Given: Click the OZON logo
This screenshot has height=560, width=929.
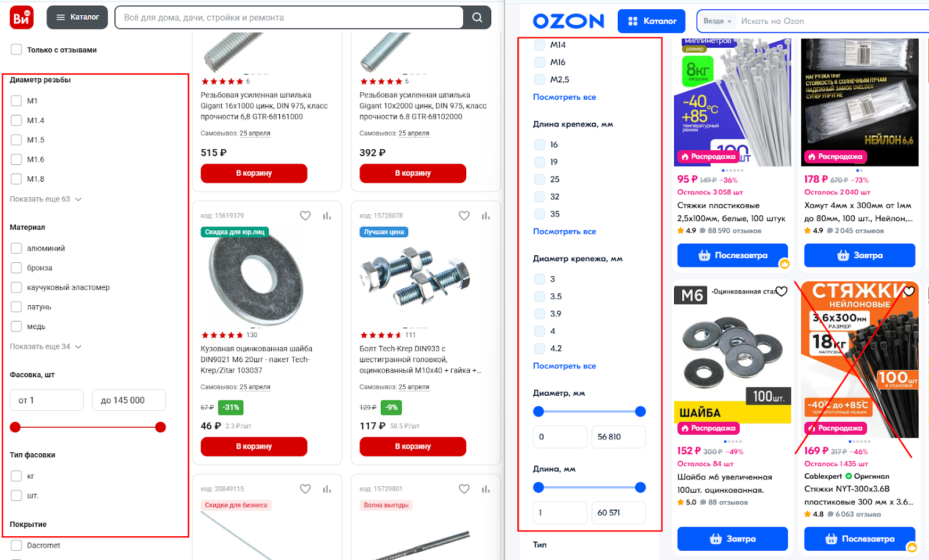Looking at the screenshot, I should (568, 21).
